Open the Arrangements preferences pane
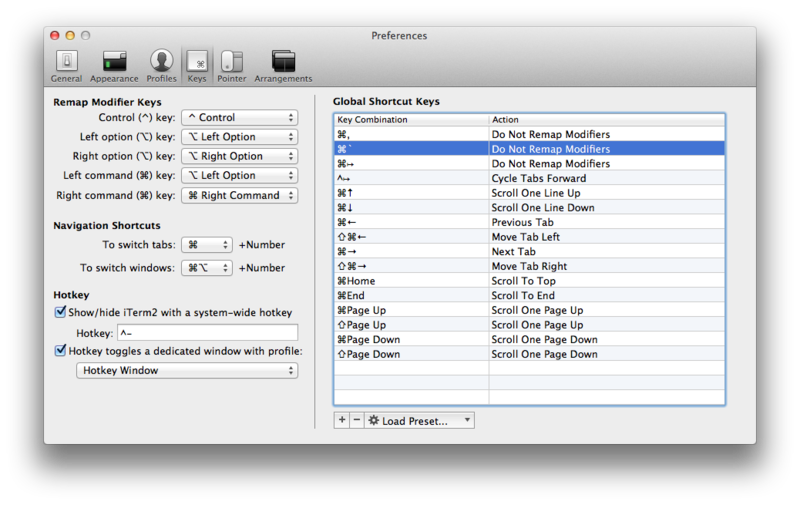 point(283,66)
